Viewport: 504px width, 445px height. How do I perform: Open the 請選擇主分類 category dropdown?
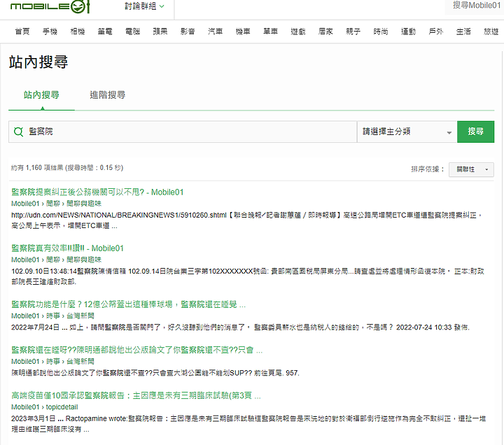coord(407,132)
